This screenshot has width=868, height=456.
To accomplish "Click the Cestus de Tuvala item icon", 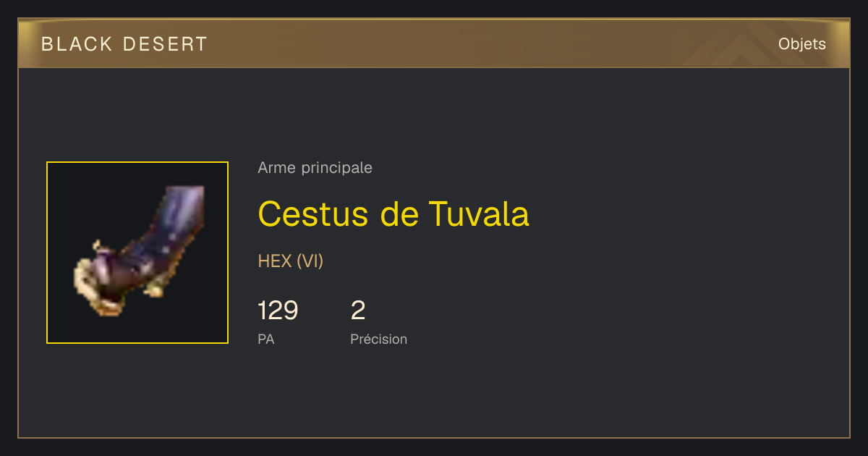I will (137, 253).
